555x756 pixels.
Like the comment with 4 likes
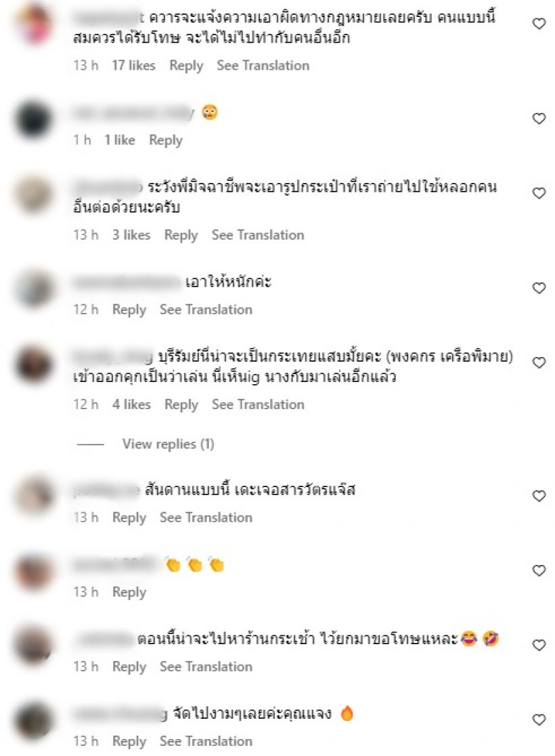(539, 362)
